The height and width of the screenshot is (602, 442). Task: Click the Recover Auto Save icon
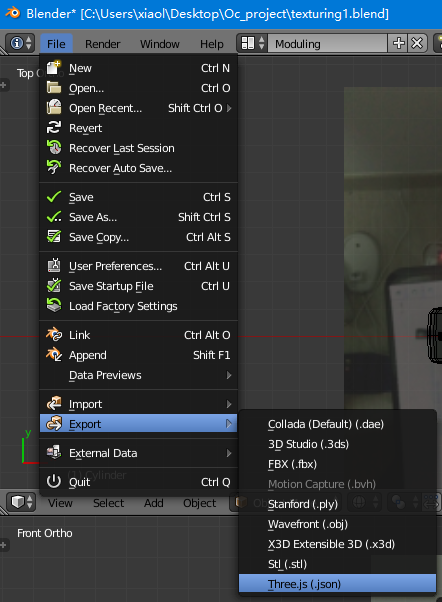54,167
